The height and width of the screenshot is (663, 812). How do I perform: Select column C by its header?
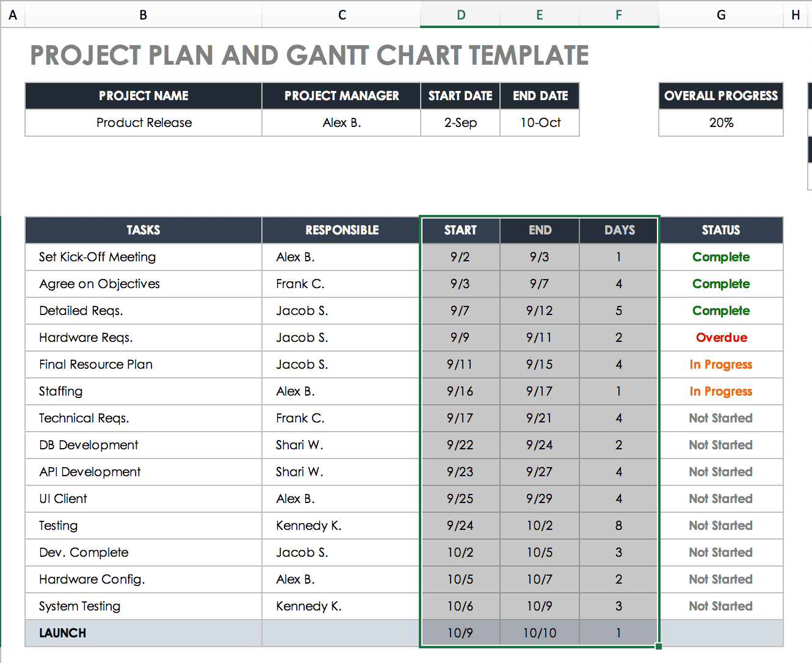pyautogui.click(x=341, y=15)
